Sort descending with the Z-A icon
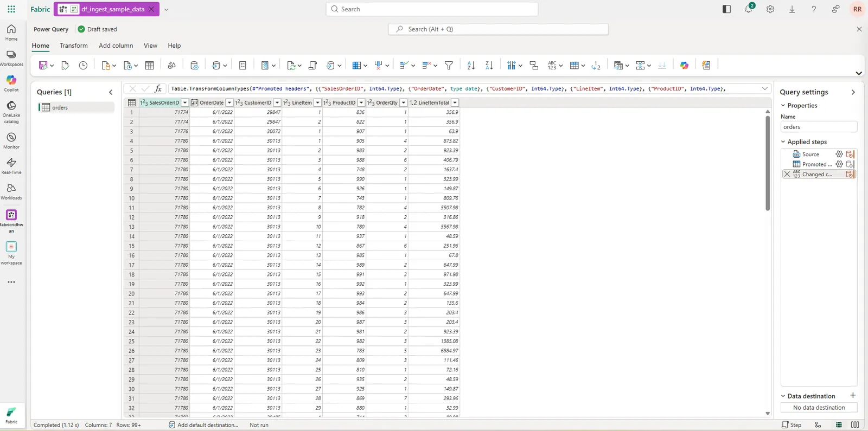868x431 pixels. (x=489, y=65)
